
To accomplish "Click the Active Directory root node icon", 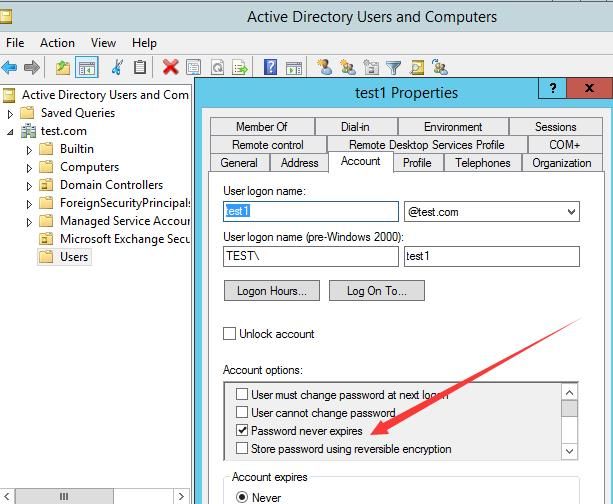I will (9, 95).
